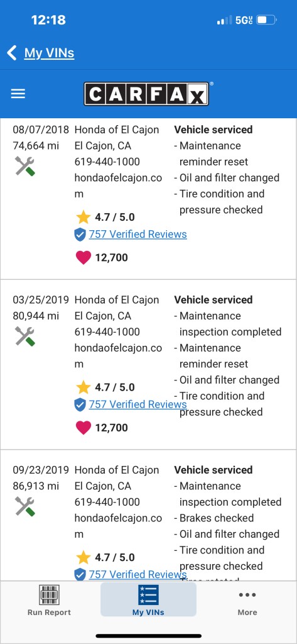297x644 pixels.
Task: Tap the gold star rating in first record
Action: click(x=84, y=217)
